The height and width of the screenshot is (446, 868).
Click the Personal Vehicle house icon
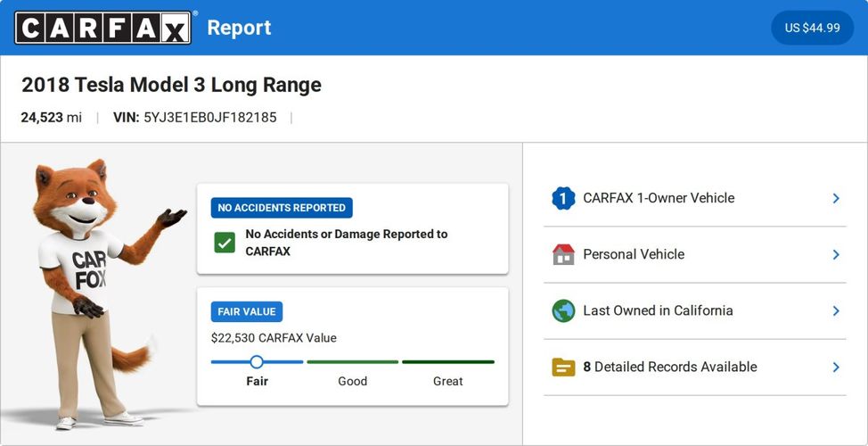[x=563, y=254]
